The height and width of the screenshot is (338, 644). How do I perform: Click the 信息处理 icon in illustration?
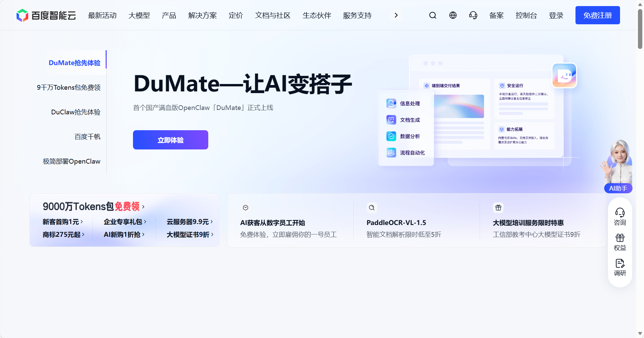[391, 104]
